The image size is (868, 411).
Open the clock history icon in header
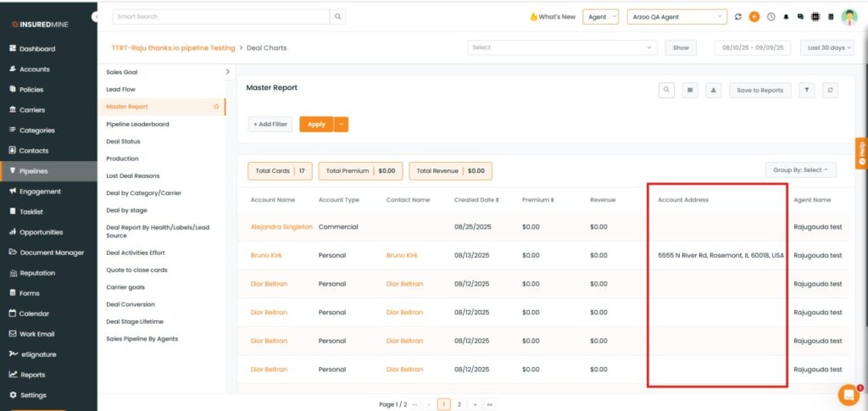[771, 17]
